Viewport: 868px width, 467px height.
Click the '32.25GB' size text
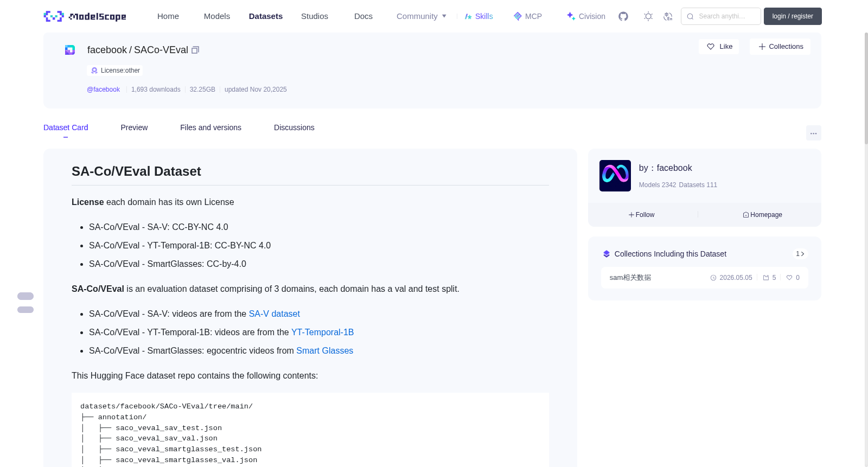pyautogui.click(x=202, y=89)
